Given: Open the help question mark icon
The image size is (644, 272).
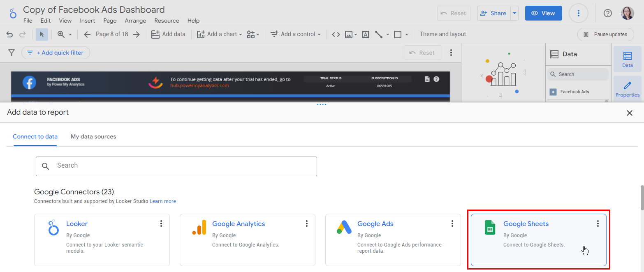Looking at the screenshot, I should pyautogui.click(x=607, y=13).
